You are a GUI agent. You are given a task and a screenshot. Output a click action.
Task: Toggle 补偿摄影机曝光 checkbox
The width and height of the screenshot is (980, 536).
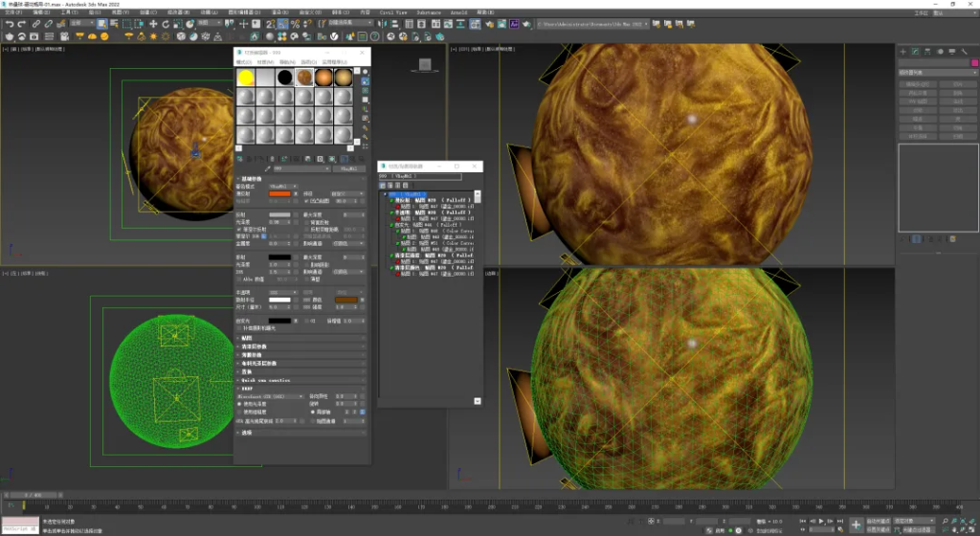tap(238, 328)
